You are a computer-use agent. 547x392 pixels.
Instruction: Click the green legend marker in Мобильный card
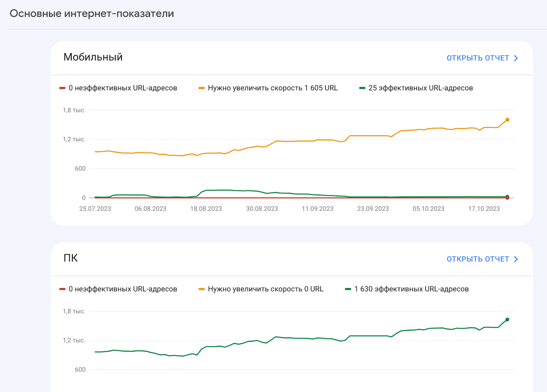point(362,88)
